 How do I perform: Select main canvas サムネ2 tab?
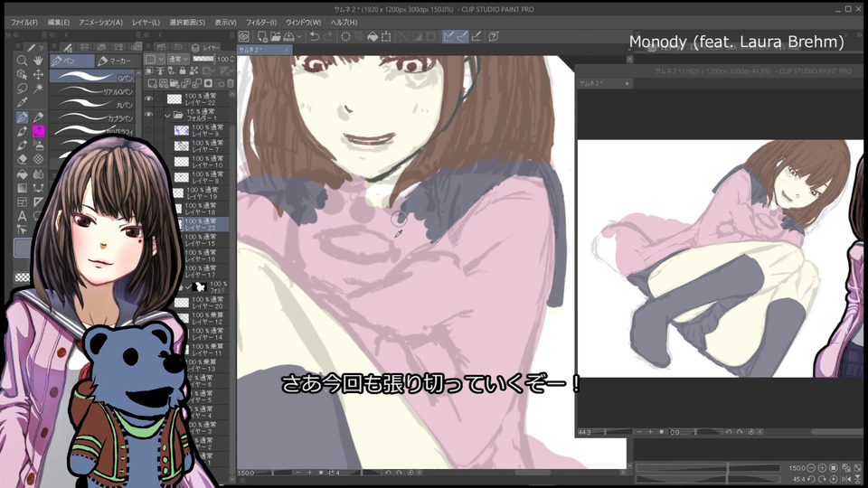click(264, 50)
